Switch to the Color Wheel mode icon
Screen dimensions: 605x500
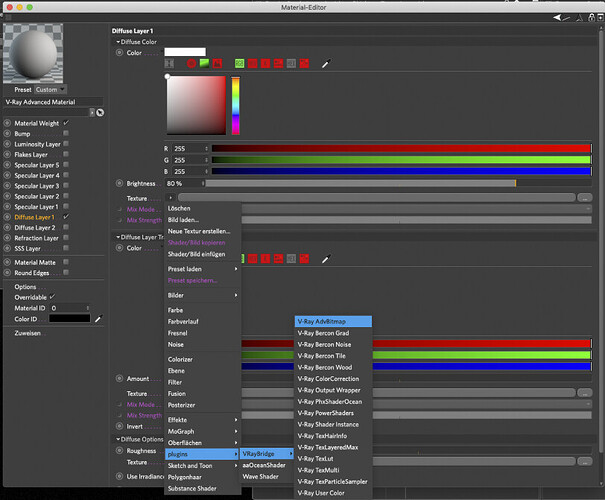point(191,63)
